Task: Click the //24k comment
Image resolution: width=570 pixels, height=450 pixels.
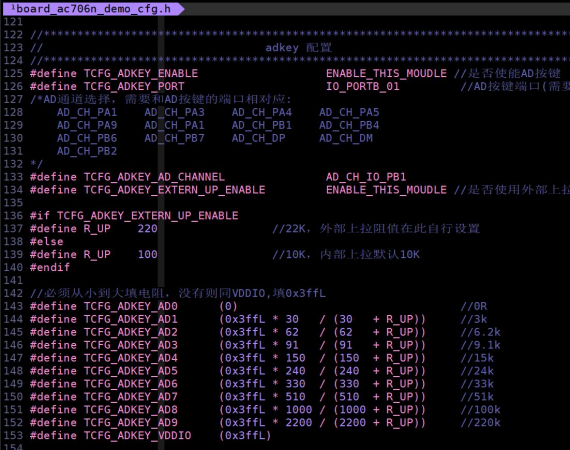Action: pyautogui.click(x=477, y=371)
